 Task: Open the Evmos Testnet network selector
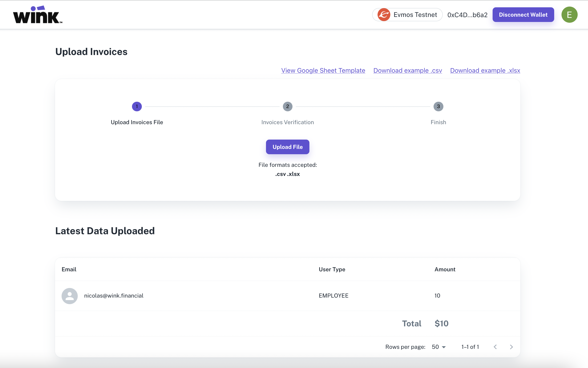pyautogui.click(x=407, y=15)
